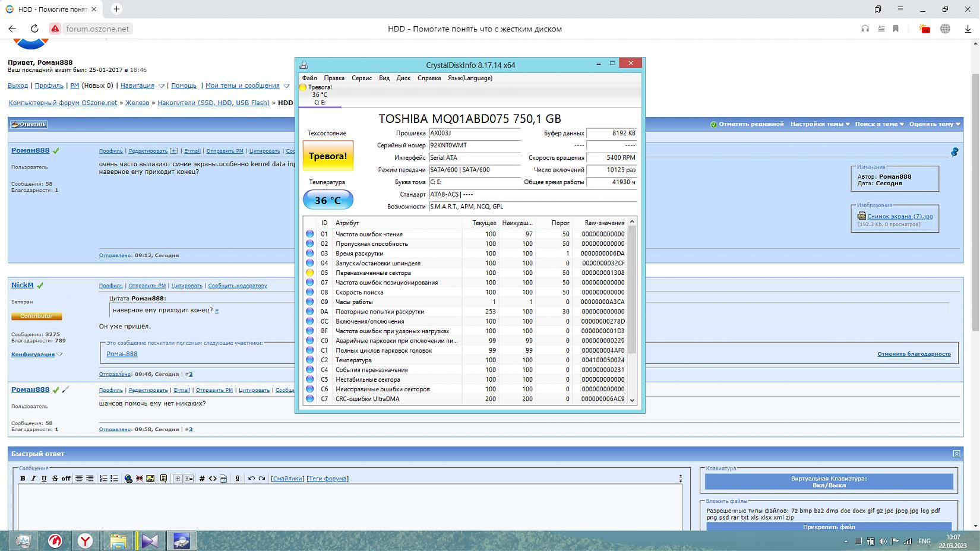Click the bookmark icon in the address bar
This screenshot has width=980, height=551.
tap(896, 28)
